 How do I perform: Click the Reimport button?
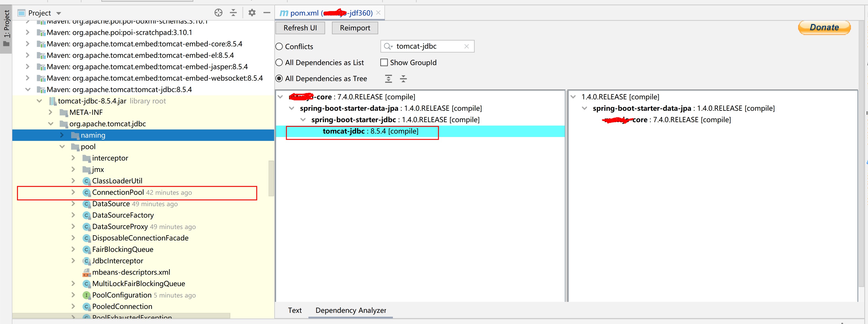pos(355,28)
